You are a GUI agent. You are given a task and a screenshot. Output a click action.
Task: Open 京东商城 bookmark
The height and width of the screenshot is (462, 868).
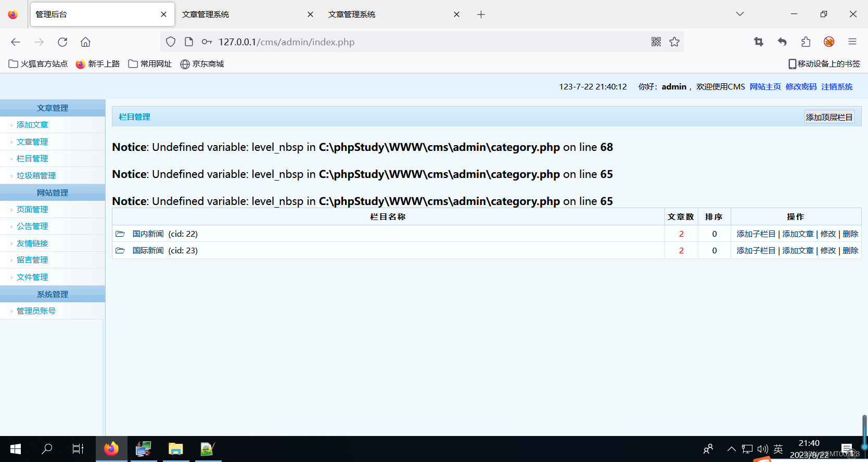(202, 64)
